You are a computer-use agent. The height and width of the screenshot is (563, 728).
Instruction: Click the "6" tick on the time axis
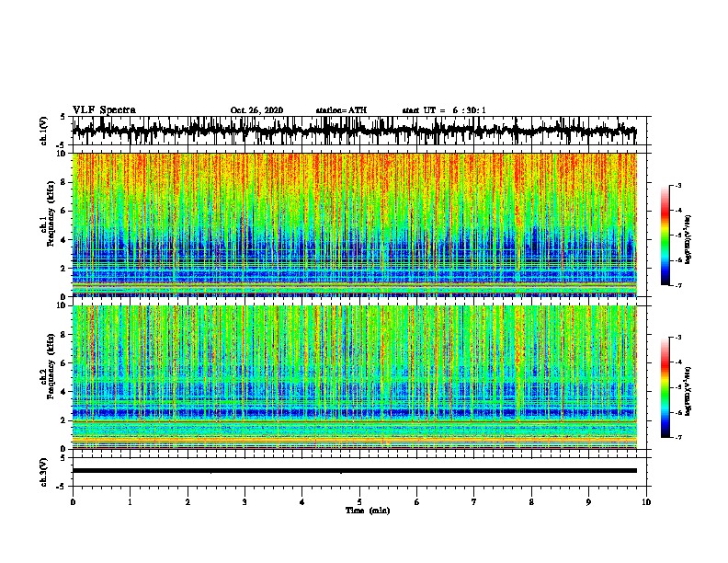[x=417, y=502]
